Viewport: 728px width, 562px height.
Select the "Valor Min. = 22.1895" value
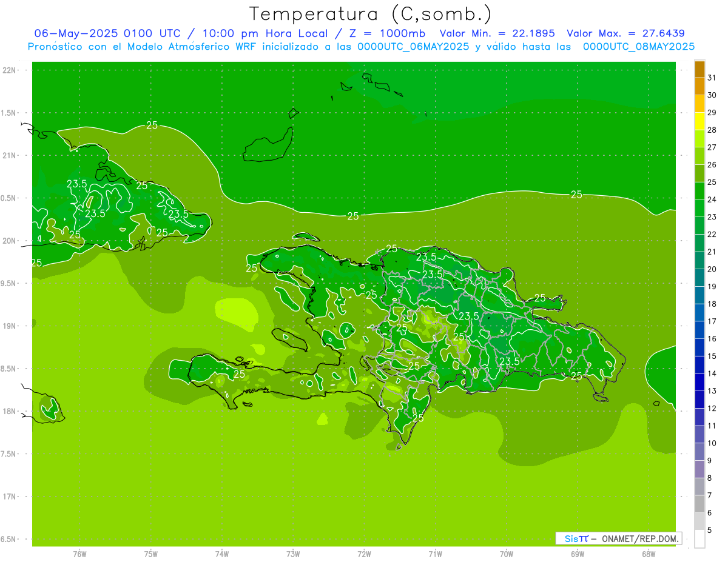497,33
